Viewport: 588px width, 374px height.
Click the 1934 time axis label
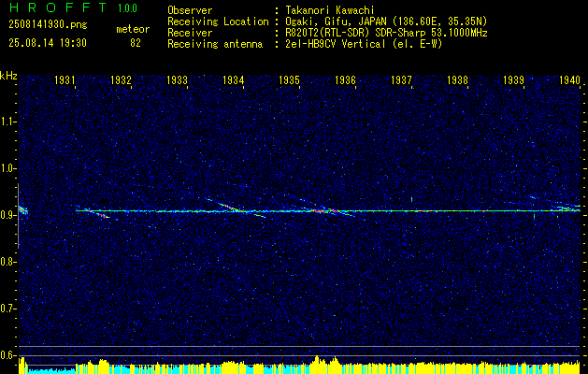coord(234,79)
